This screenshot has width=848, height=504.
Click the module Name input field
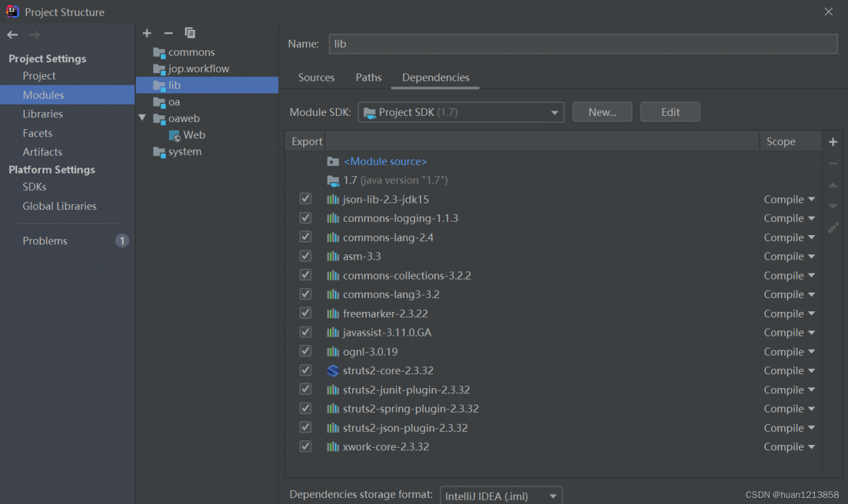tap(582, 44)
